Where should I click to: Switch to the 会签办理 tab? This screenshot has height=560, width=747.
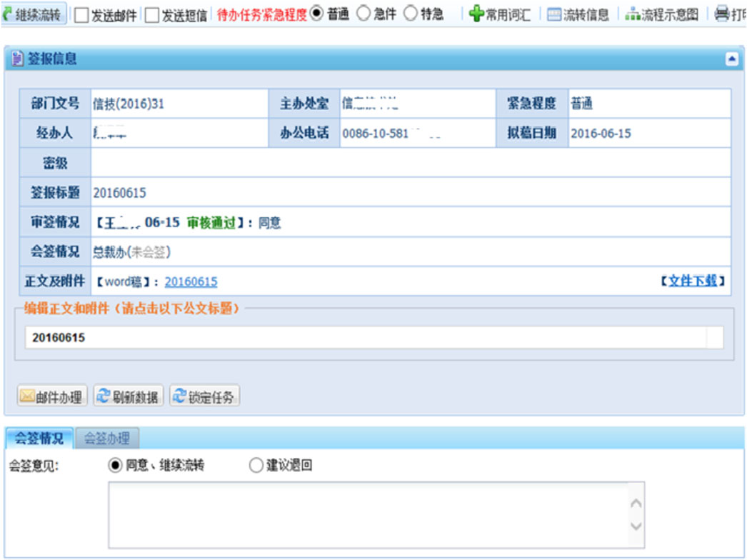tap(105, 439)
